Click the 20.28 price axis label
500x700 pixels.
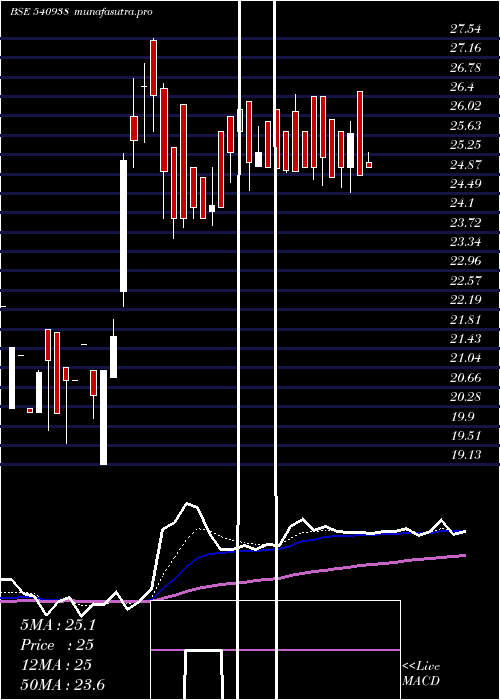click(x=466, y=397)
